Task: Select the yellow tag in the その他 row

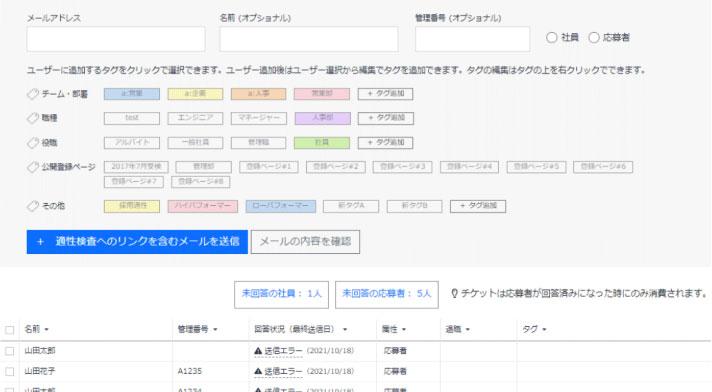Action: [132, 206]
